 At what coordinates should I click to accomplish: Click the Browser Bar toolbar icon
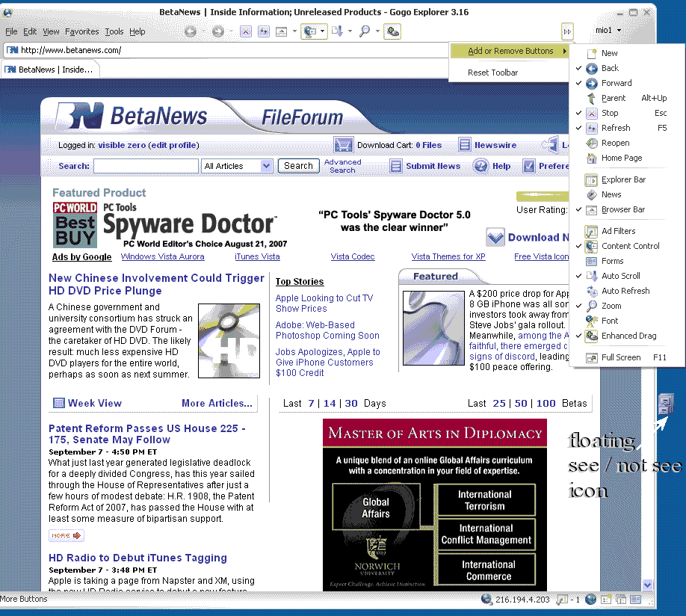pyautogui.click(x=281, y=31)
